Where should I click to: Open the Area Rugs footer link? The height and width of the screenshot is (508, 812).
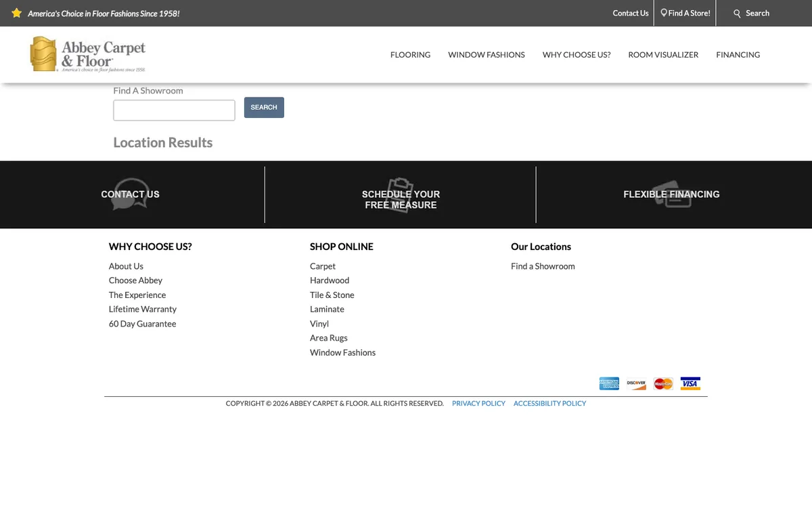pyautogui.click(x=329, y=338)
